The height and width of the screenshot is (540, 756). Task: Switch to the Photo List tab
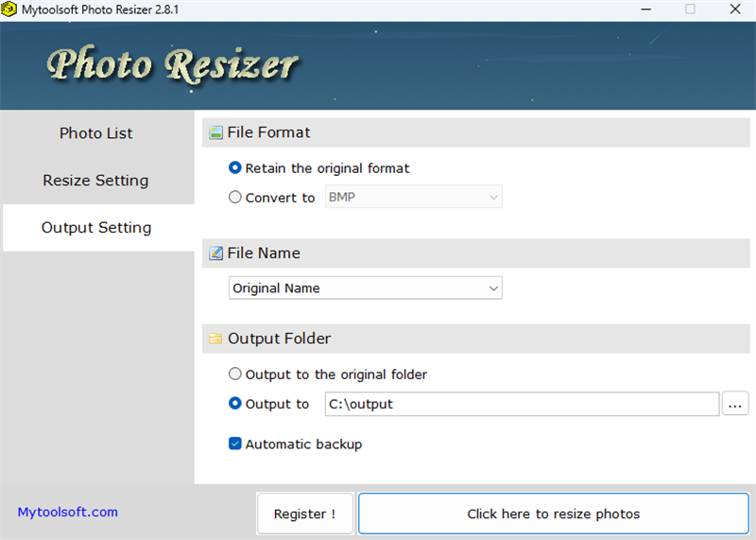98,133
